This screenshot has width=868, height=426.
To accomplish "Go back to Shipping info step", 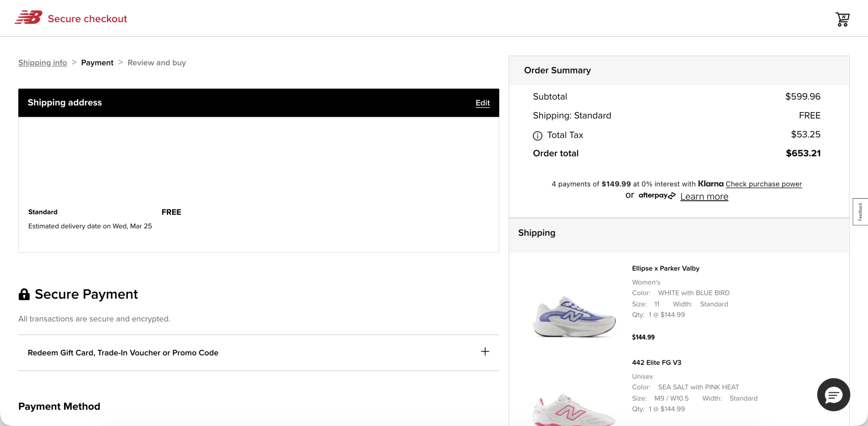I will coord(42,63).
